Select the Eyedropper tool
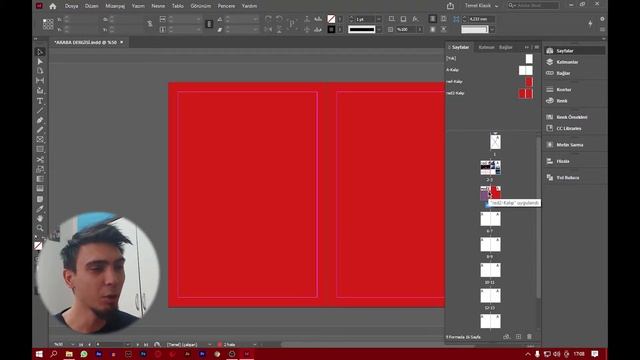This screenshot has width=640, height=360. [40, 209]
